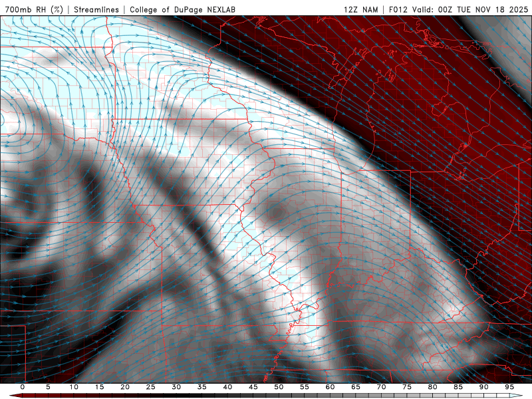Click the 0 value on color scale
Screen dimensions: 532x399
[23, 387]
